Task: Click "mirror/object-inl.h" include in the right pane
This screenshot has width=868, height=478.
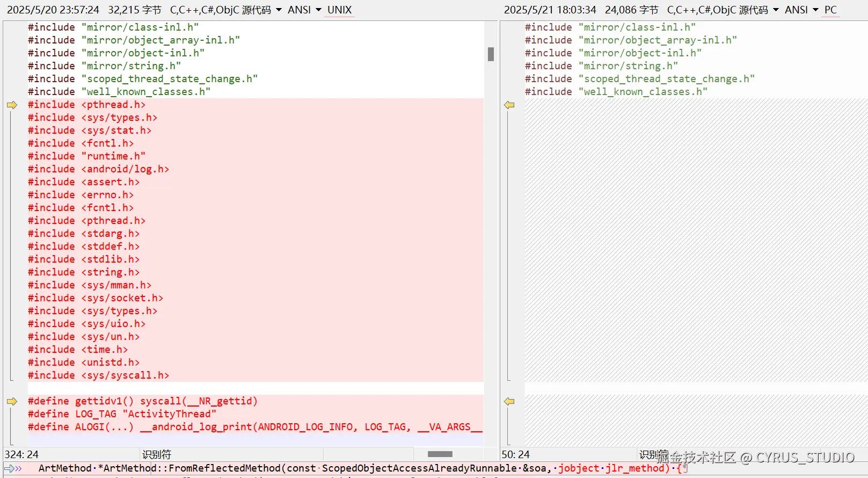Action: [640, 53]
